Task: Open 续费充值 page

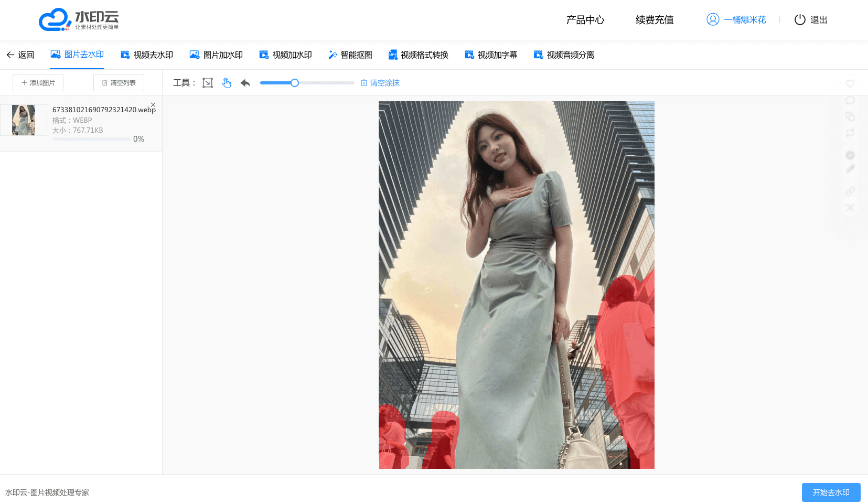Action: click(655, 20)
